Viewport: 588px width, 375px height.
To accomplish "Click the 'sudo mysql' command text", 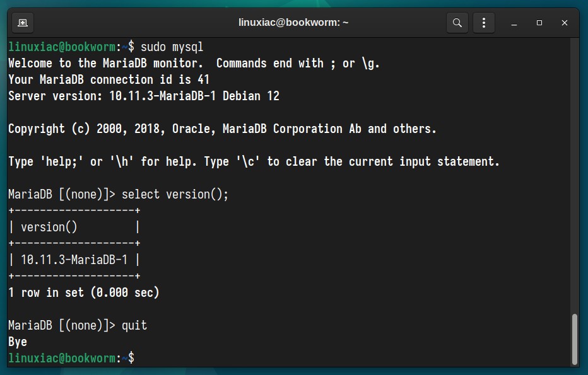I will pyautogui.click(x=172, y=47).
